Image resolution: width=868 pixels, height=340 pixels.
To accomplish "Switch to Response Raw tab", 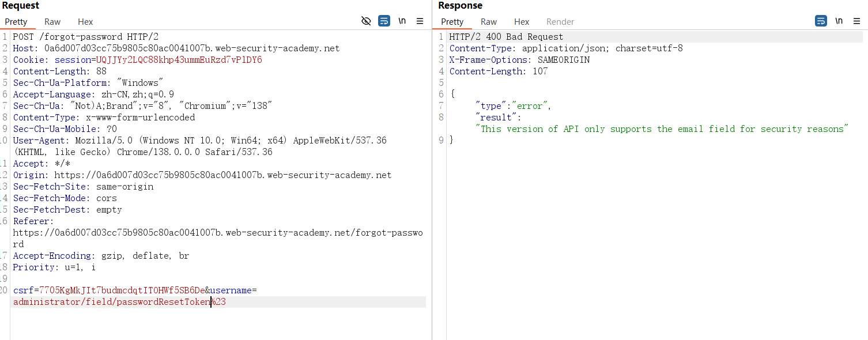I will pyautogui.click(x=489, y=22).
